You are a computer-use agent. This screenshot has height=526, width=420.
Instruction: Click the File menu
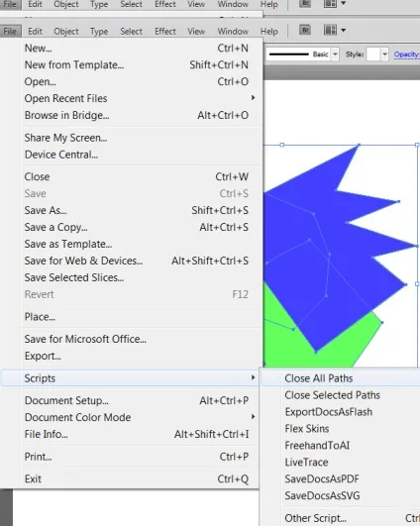tap(10, 31)
